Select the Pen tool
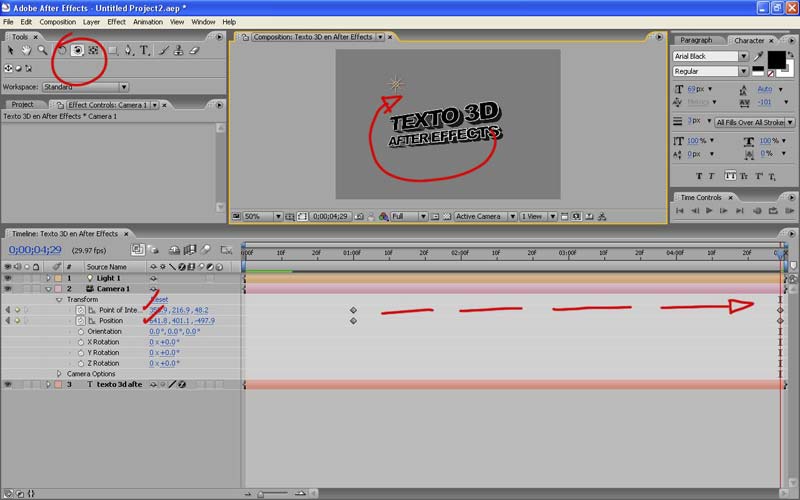Screen dimensions: 800x500 tap(129, 50)
